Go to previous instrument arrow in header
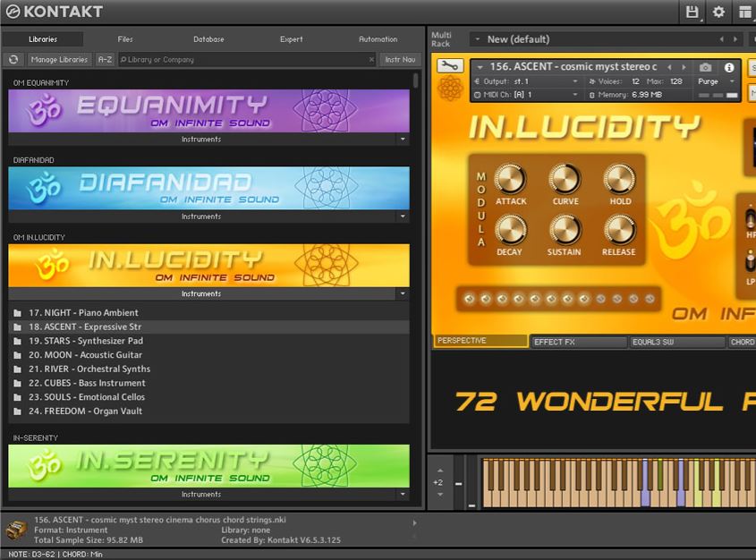The height and width of the screenshot is (560, 756). click(669, 67)
